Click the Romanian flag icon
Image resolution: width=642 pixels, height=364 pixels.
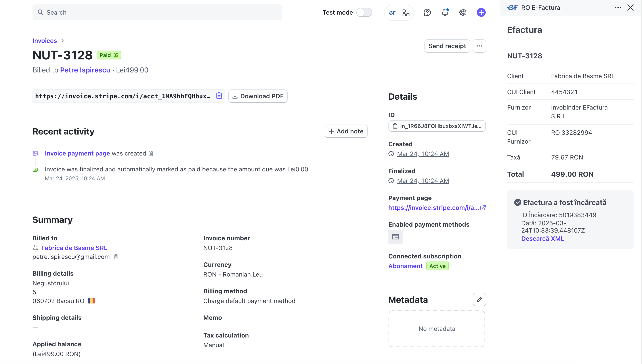coord(92,301)
